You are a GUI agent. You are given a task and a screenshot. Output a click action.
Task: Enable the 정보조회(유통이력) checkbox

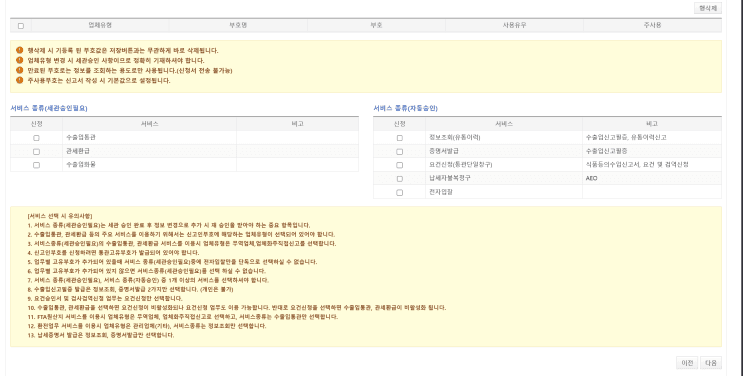[399, 138]
